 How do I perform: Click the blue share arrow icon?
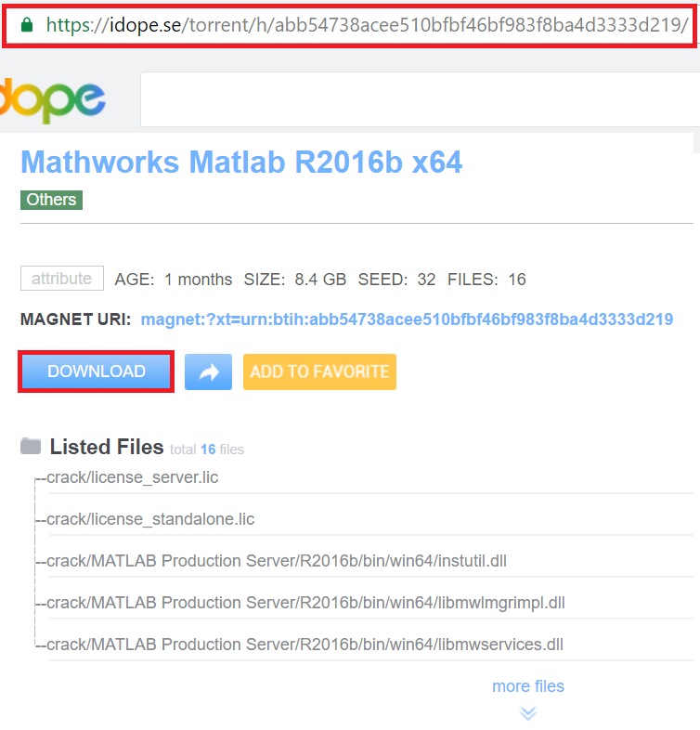tap(208, 372)
